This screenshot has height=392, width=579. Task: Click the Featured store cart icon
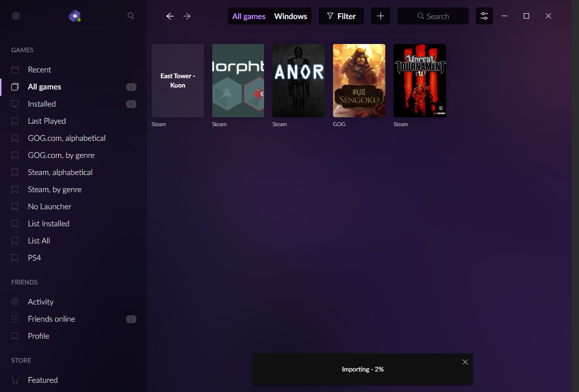tap(15, 380)
